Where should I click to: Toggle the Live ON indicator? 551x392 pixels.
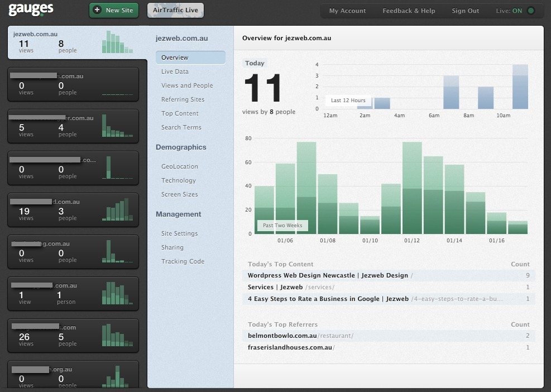pos(530,11)
